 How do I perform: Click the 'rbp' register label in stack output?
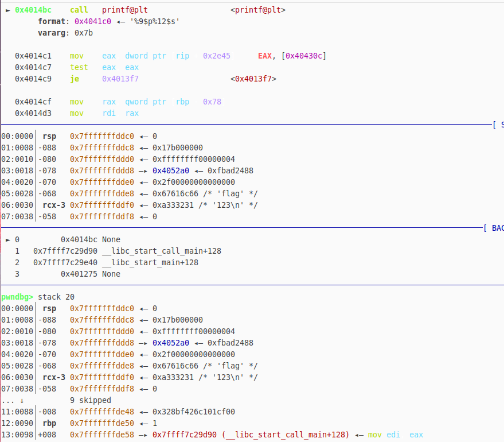pos(49,424)
